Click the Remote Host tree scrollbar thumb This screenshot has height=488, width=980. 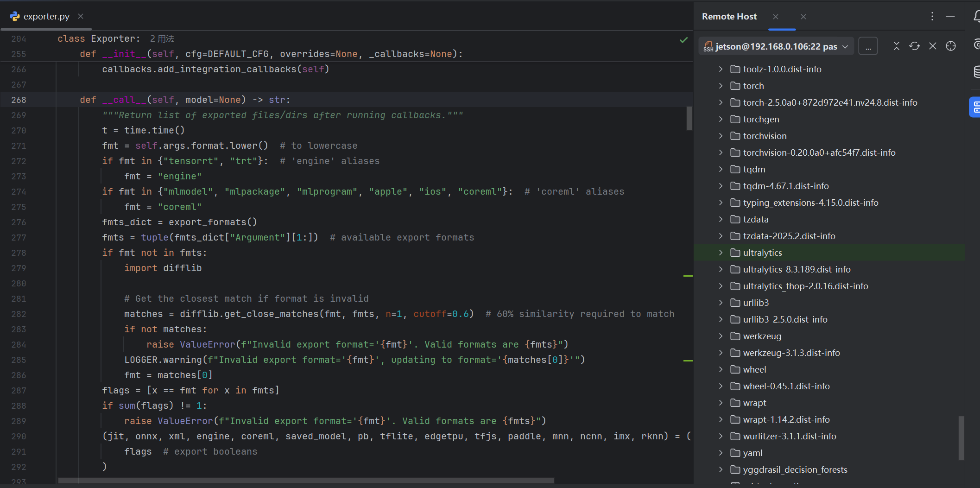coord(961,438)
